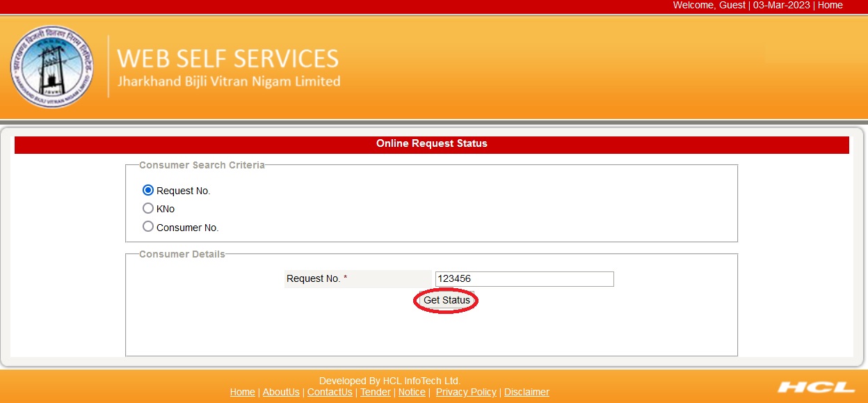Click the HCL logo in footer

[x=816, y=387]
